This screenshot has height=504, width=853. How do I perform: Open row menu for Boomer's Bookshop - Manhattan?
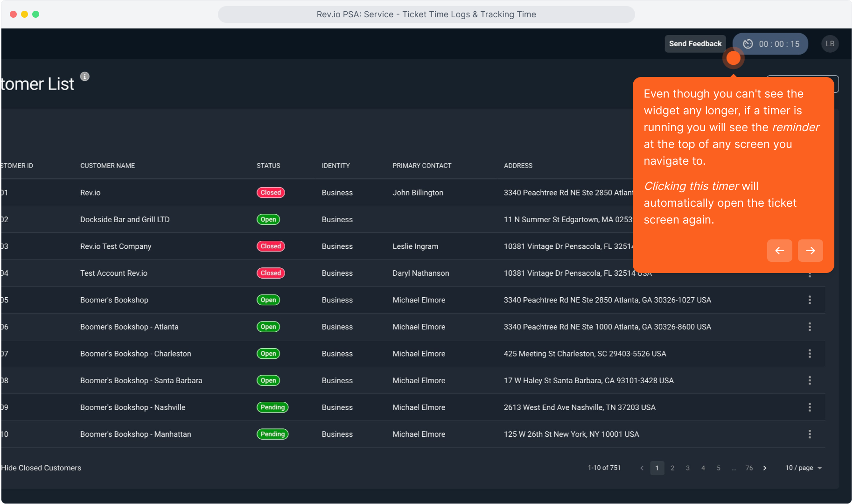click(810, 434)
